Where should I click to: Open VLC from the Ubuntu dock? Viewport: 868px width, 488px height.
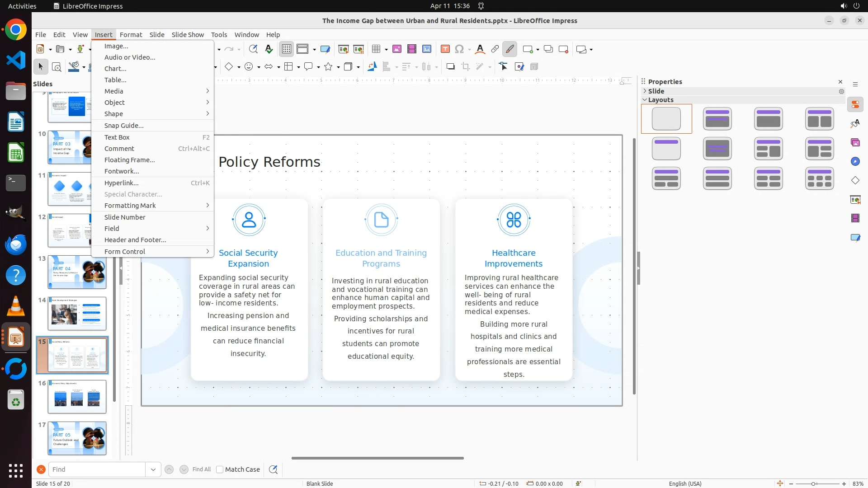click(16, 306)
